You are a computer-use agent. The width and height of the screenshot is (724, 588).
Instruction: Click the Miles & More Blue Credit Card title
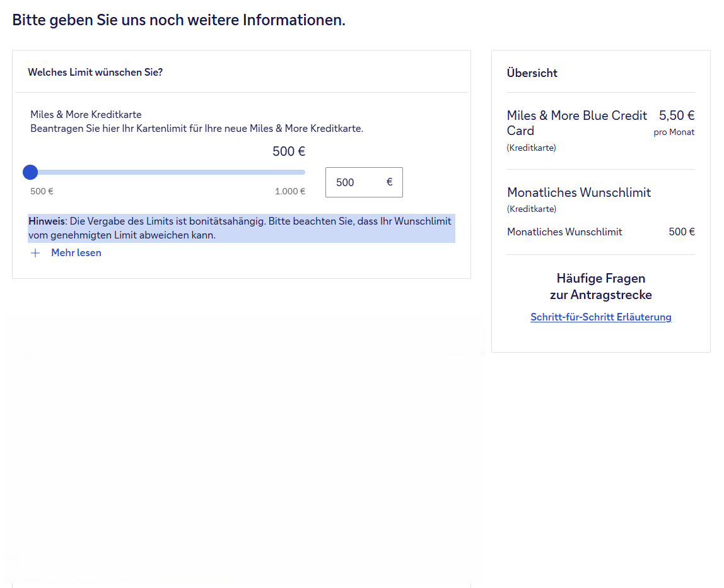click(576, 123)
